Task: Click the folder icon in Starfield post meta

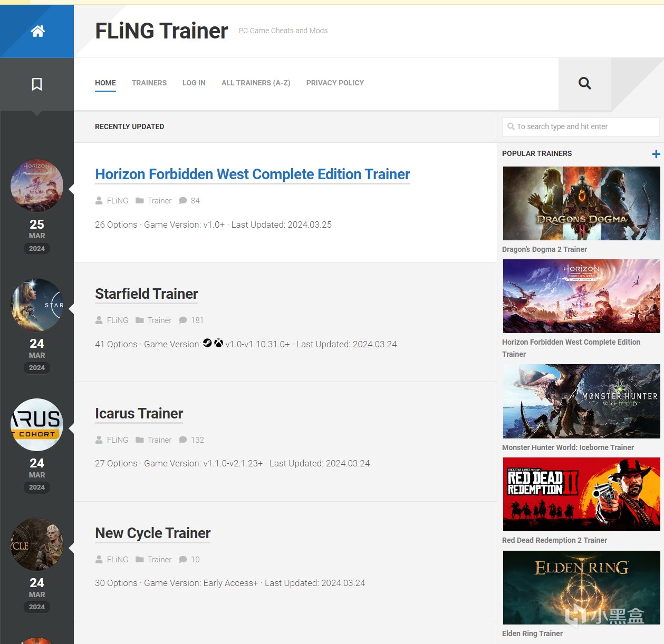Action: pos(140,320)
